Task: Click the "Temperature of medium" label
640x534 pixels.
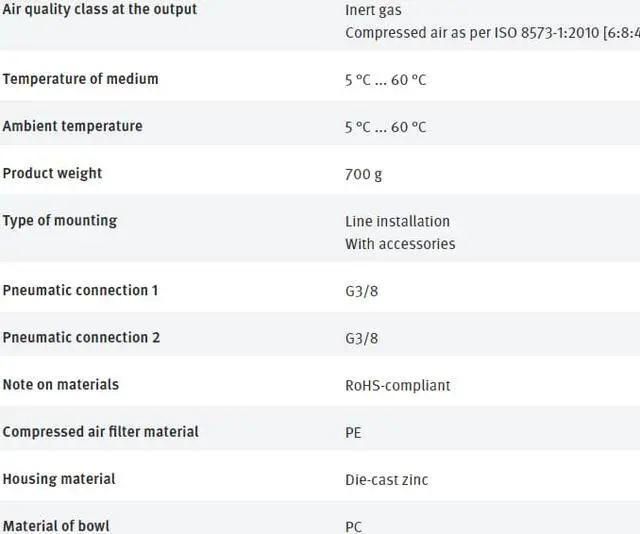Action: 80,79
